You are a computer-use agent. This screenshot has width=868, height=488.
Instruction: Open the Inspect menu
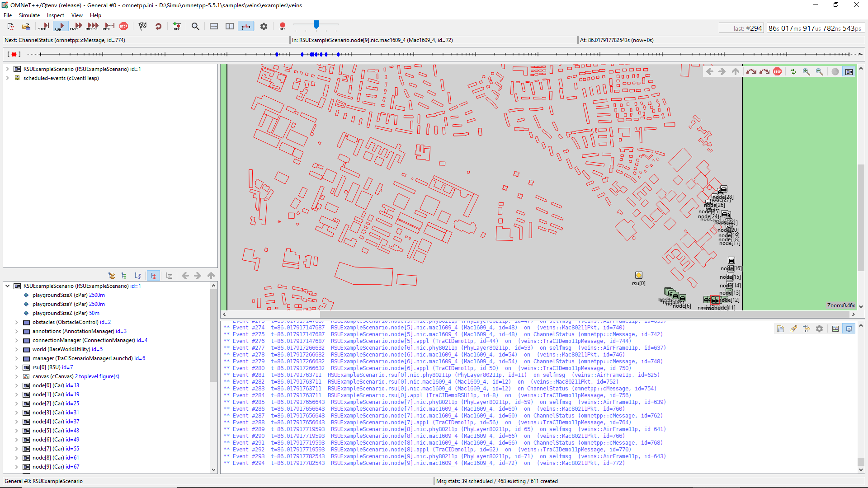click(x=55, y=15)
